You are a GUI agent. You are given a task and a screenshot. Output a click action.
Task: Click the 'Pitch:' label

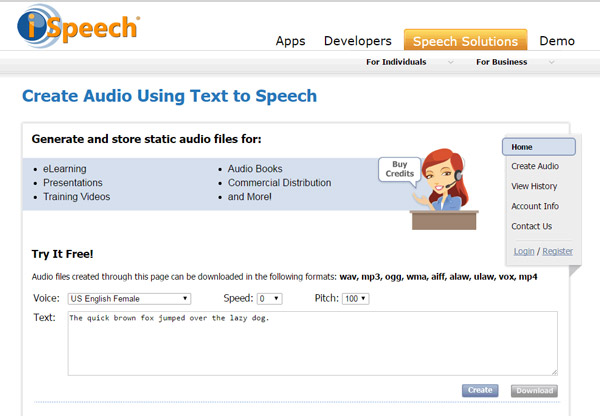327,298
